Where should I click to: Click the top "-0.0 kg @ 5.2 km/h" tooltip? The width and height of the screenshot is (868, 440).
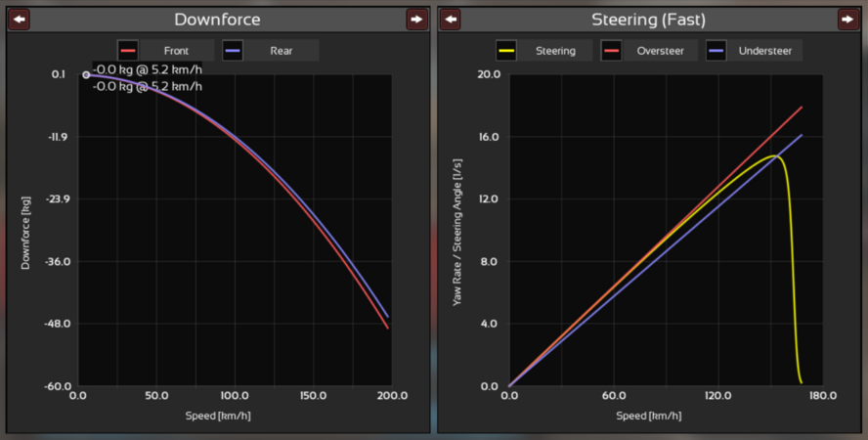pos(148,69)
